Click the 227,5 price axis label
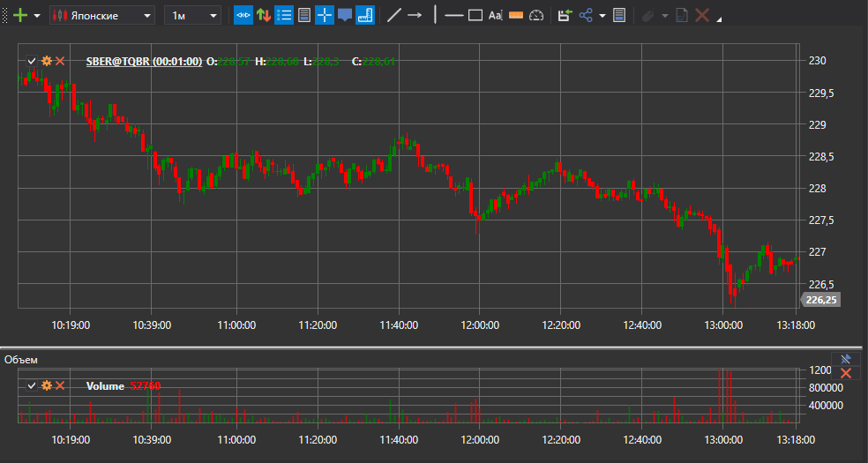 [x=821, y=220]
